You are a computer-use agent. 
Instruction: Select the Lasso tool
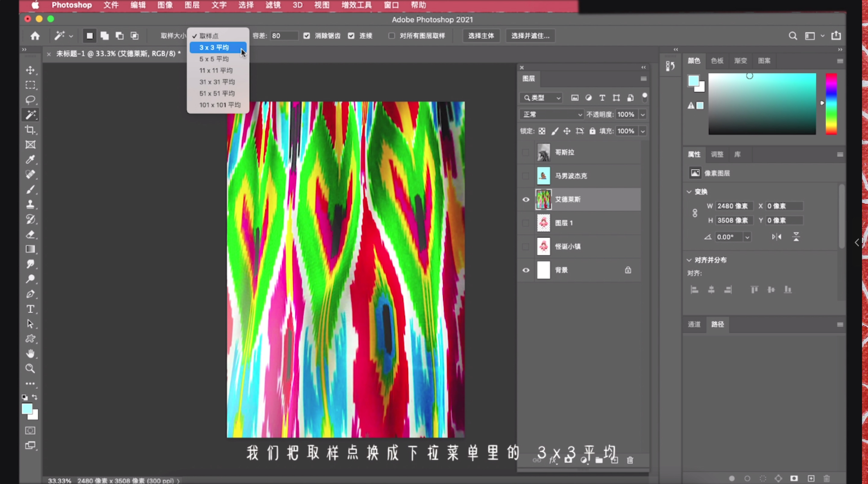30,100
